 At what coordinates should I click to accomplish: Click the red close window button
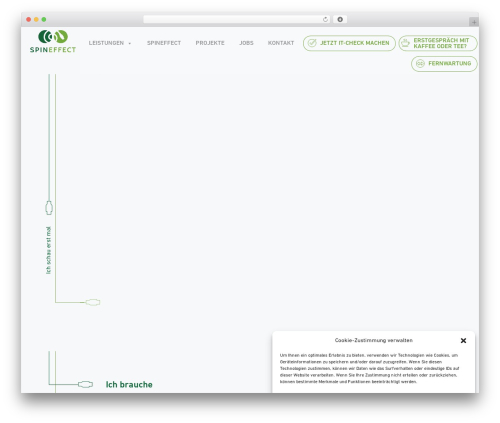click(29, 19)
